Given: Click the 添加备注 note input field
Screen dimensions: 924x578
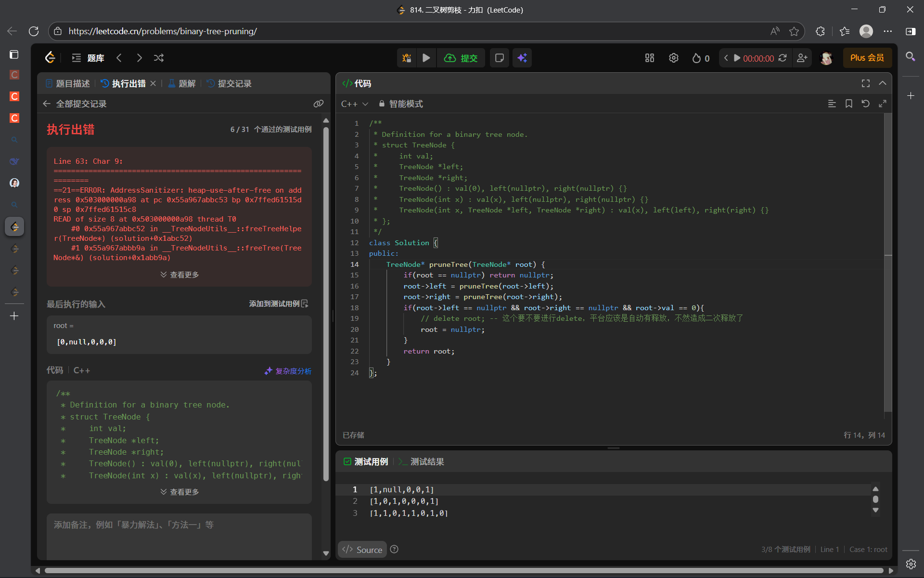Looking at the screenshot, I should click(179, 535).
